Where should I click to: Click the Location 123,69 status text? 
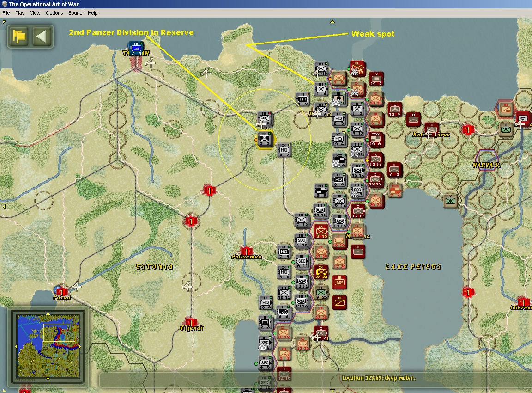pyautogui.click(x=378, y=378)
